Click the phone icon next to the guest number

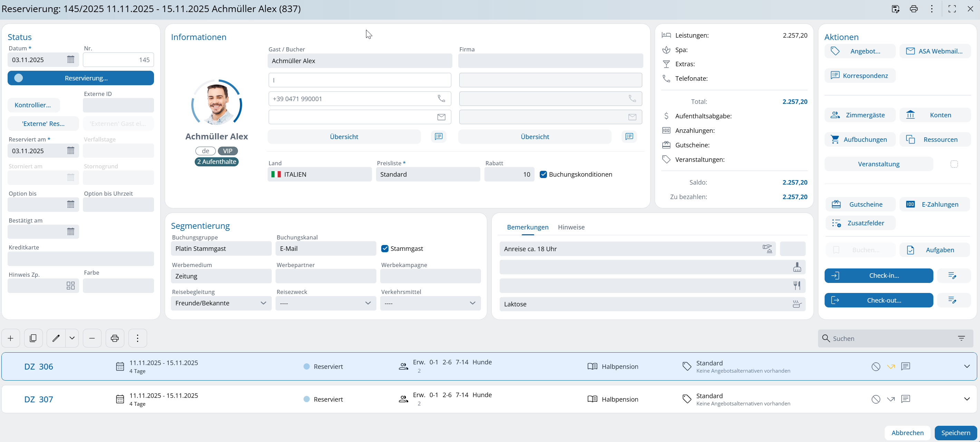click(441, 98)
